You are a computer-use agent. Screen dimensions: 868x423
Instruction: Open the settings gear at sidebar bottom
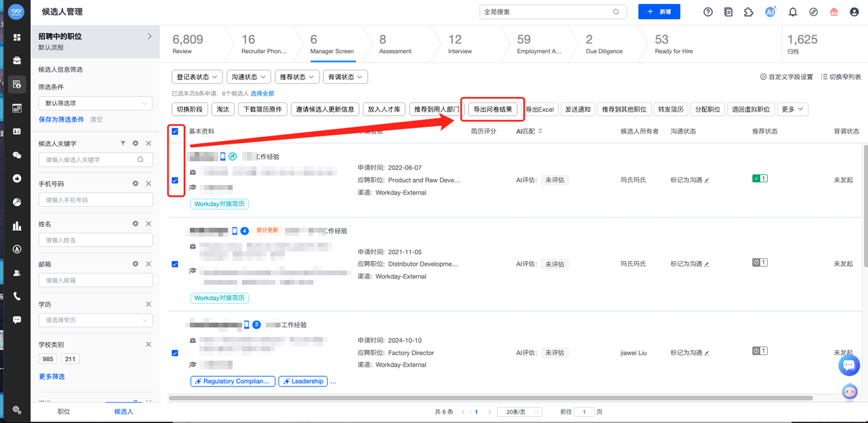point(17,409)
